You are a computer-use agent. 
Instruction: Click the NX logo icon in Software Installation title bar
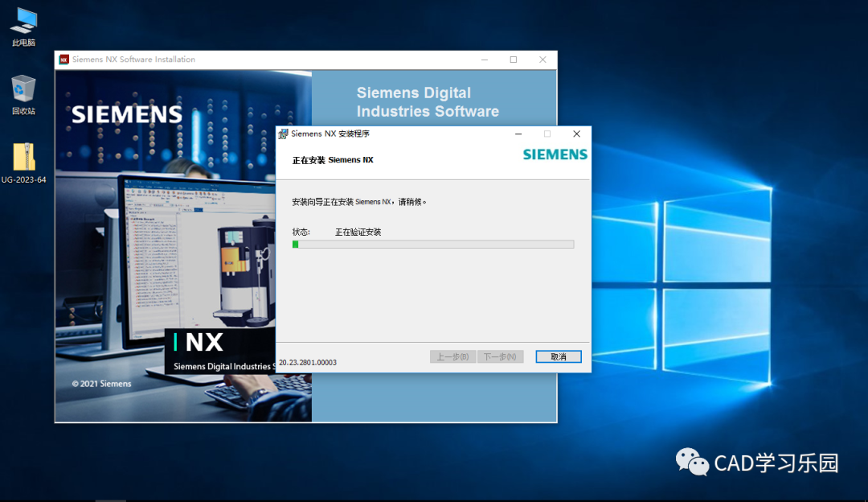(64, 60)
